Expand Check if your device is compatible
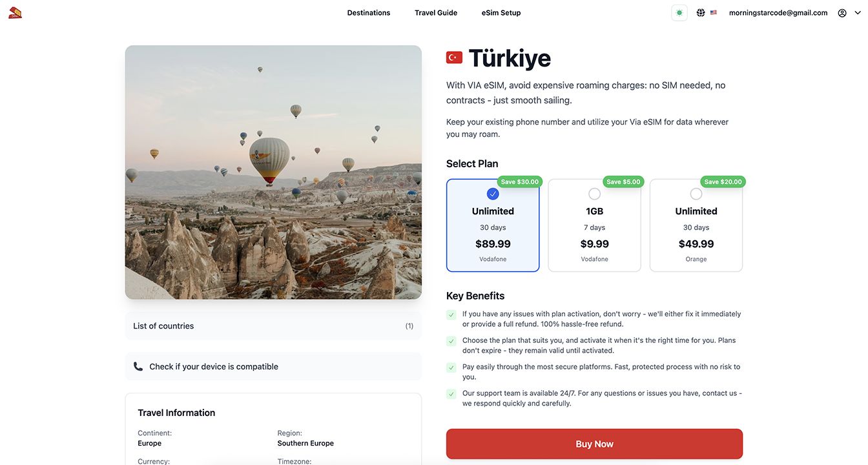868x465 pixels. (x=273, y=366)
